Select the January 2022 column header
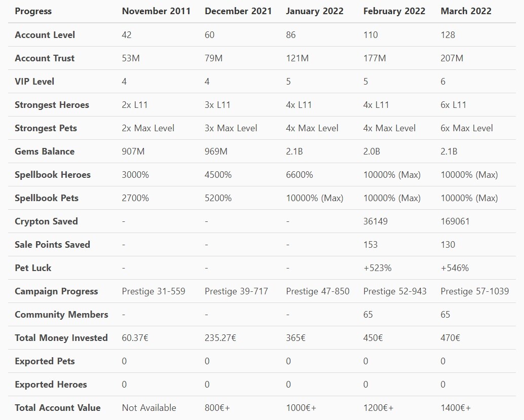Image resolution: width=524 pixels, height=420 pixels. [315, 11]
